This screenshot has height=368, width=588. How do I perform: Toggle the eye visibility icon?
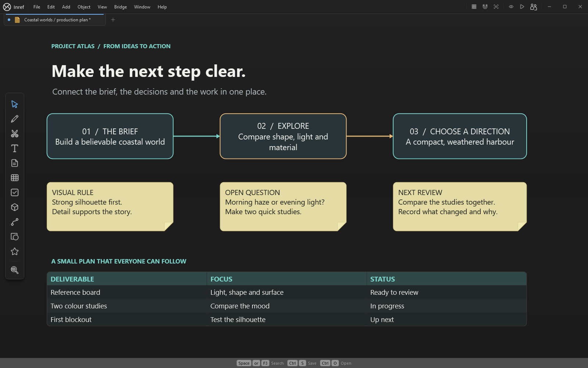click(511, 7)
